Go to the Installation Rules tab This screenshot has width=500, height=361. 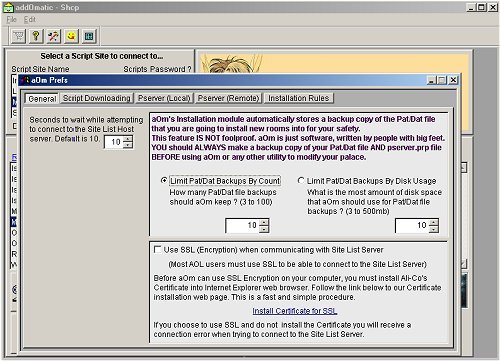point(299,98)
